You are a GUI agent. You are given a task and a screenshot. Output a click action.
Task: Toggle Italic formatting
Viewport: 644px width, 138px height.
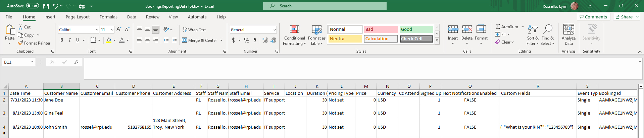coord(70,40)
